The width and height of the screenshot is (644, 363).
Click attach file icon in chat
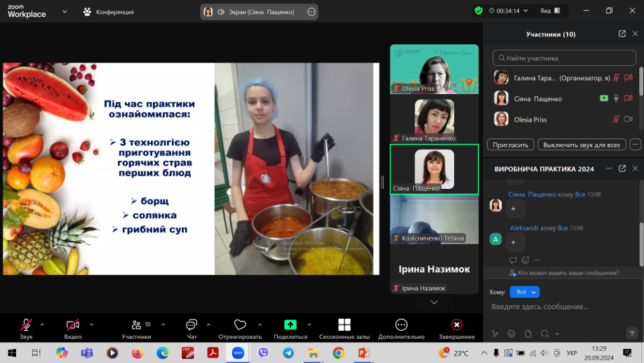tap(528, 334)
